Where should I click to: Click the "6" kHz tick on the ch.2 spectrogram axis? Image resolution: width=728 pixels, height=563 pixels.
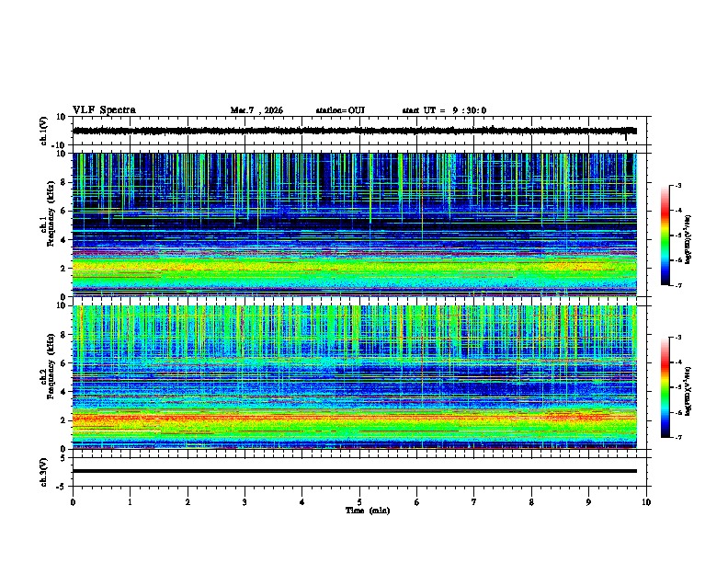63,363
